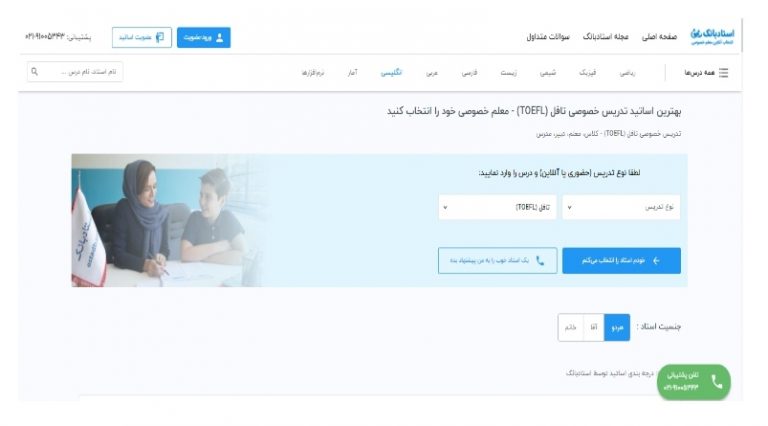Click the teacher and lesson search field
This screenshot has height=426, width=768.
75,72
